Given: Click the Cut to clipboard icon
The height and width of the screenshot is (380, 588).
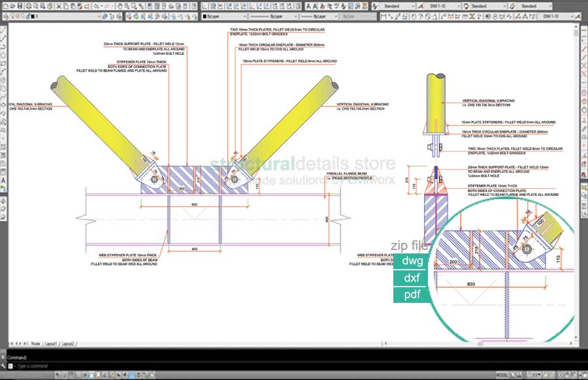Looking at the screenshot, I should tap(59, 6).
